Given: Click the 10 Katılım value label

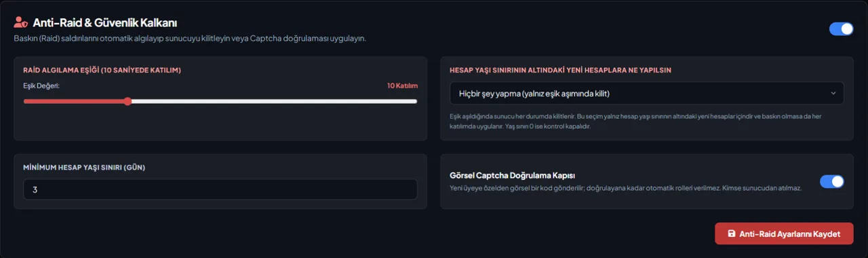Looking at the screenshot, I should pyautogui.click(x=402, y=86).
